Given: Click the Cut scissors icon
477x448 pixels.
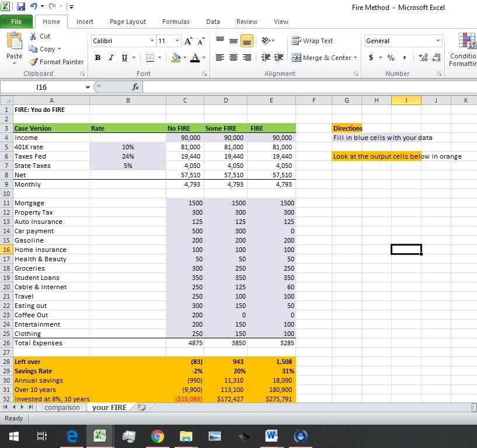Looking at the screenshot, I should click(x=33, y=36).
